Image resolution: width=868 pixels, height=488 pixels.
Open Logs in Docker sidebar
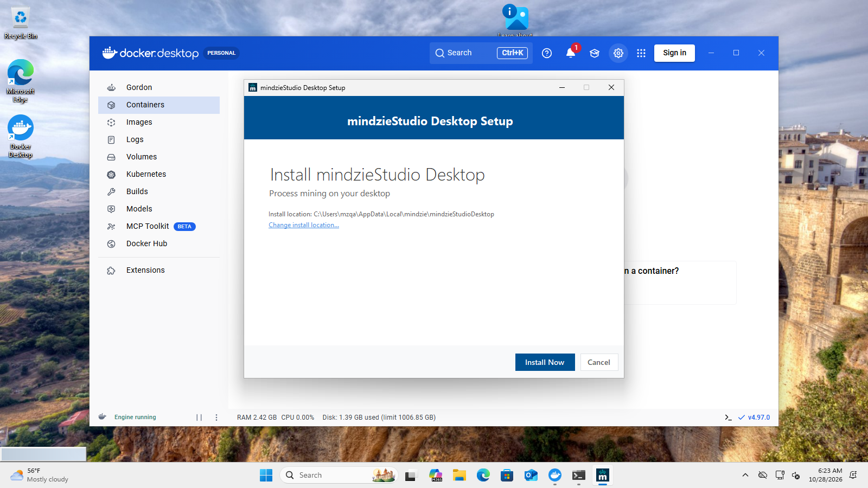point(159,139)
